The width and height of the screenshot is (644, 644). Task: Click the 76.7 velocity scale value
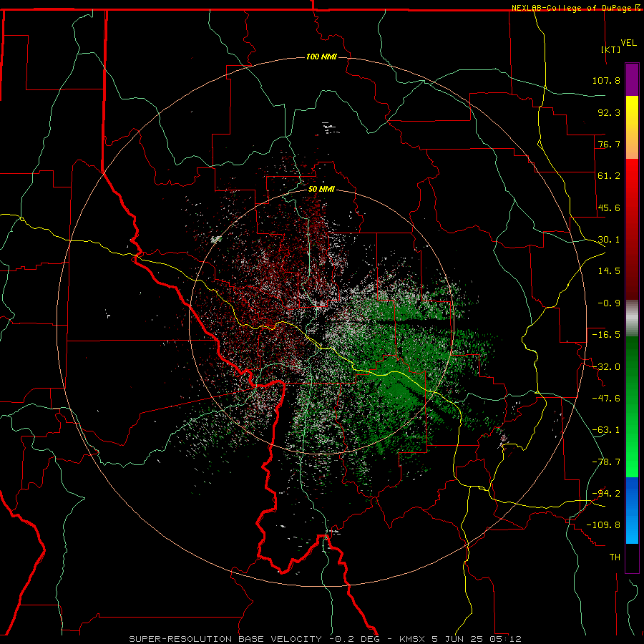pyautogui.click(x=609, y=144)
